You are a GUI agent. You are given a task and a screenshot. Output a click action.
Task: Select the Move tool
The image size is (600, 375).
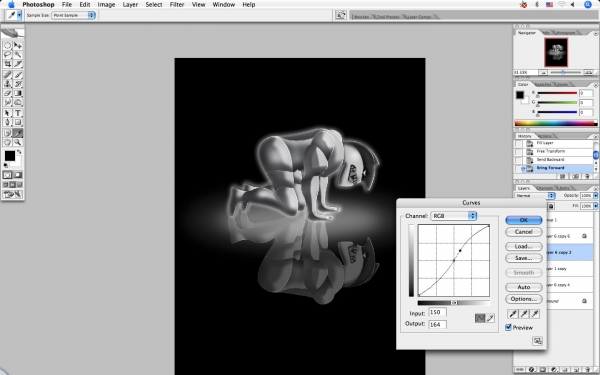coord(18,45)
